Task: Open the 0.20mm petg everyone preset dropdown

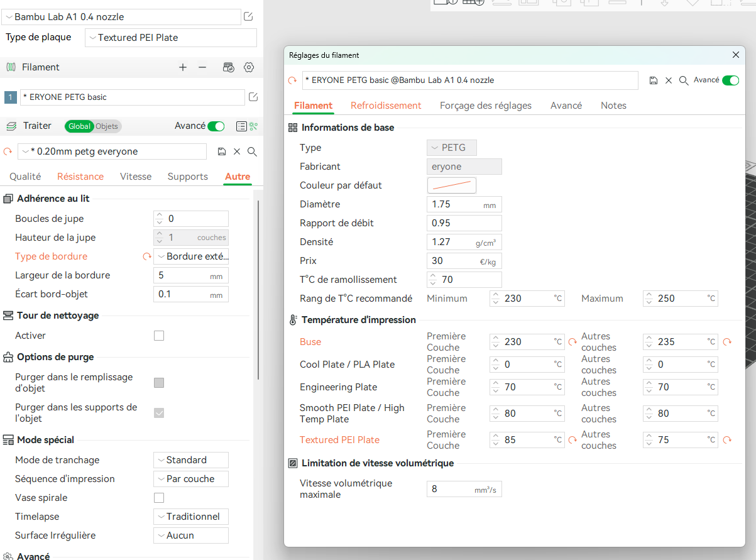Action: pyautogui.click(x=112, y=151)
